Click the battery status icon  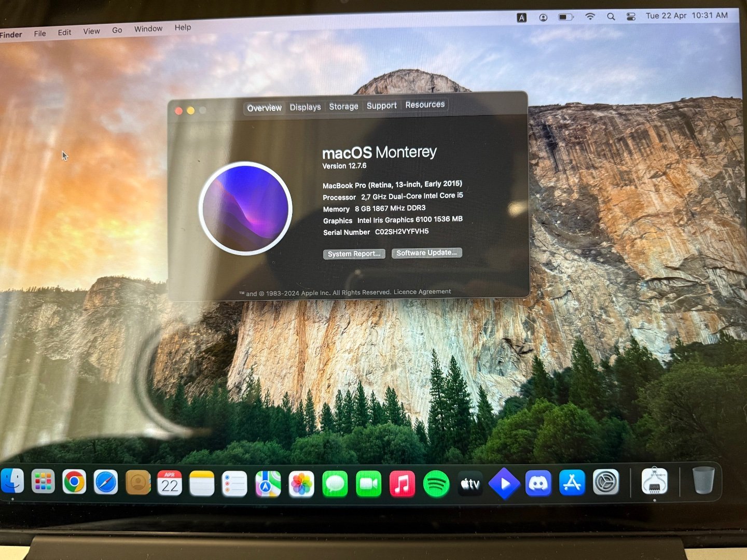pos(565,17)
